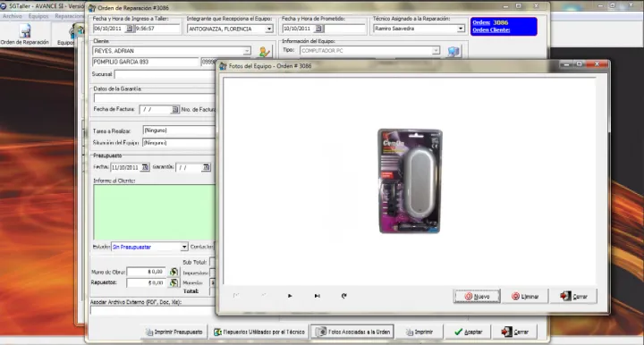
Task: Open the Archivo menu
Action: (13, 16)
